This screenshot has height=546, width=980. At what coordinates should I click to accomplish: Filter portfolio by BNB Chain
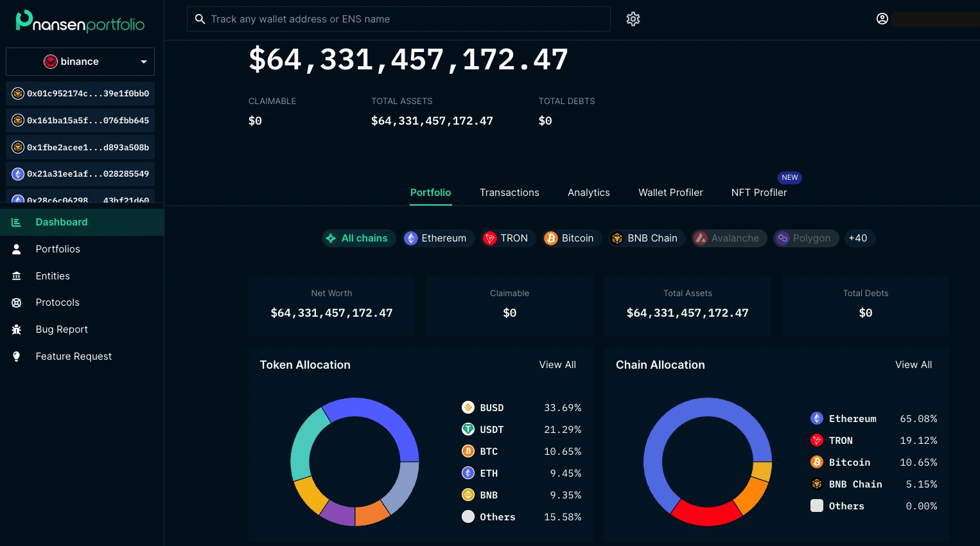coord(647,238)
